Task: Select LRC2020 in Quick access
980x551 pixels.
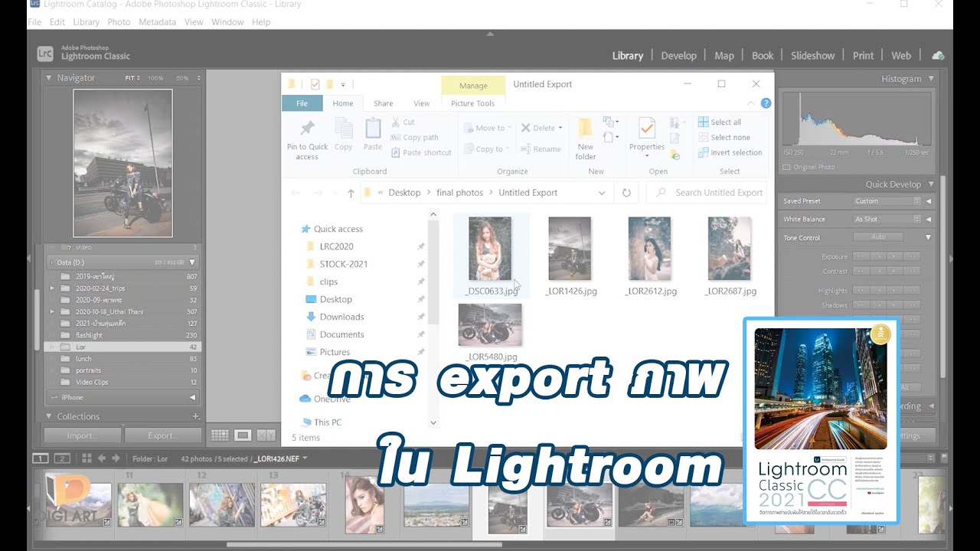Action: tap(336, 246)
